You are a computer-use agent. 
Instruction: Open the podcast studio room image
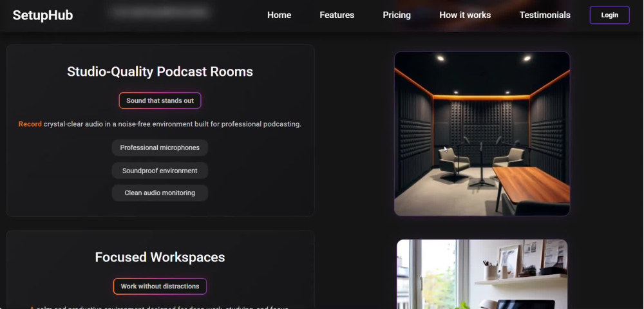click(482, 133)
